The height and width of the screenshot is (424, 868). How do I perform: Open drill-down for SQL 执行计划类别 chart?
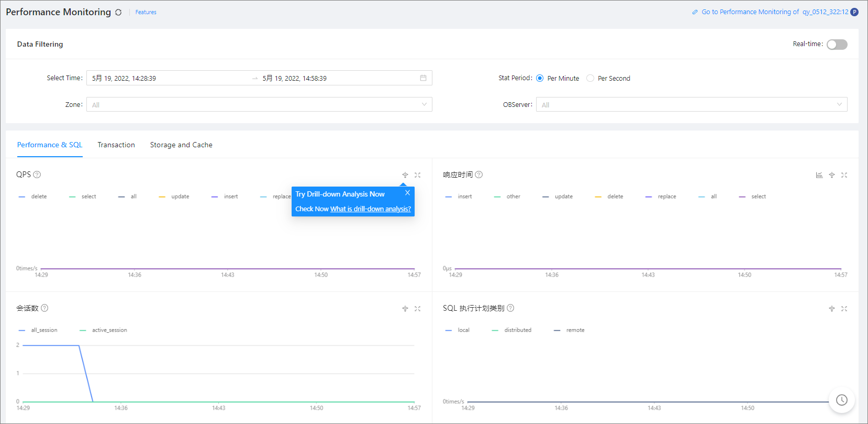tap(832, 309)
